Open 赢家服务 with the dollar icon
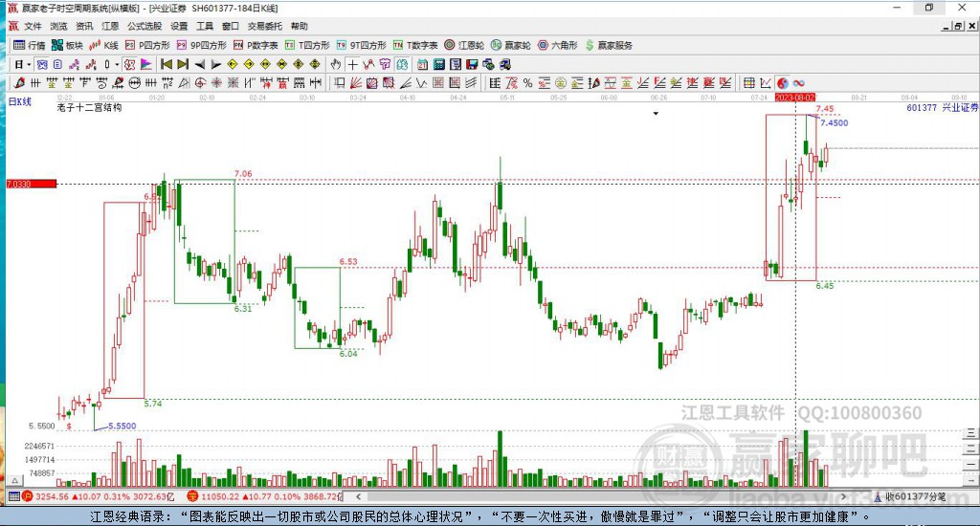The image size is (980, 526). coord(609,45)
